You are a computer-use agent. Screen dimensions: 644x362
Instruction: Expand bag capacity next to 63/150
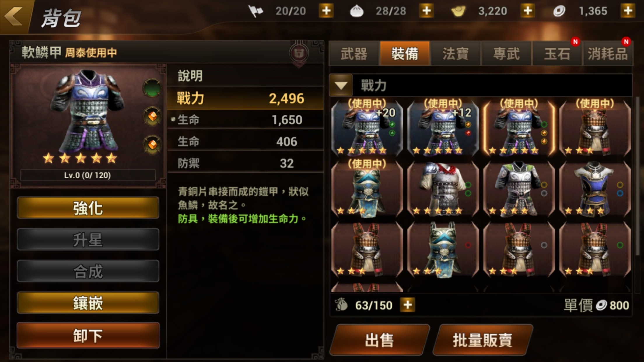(407, 305)
